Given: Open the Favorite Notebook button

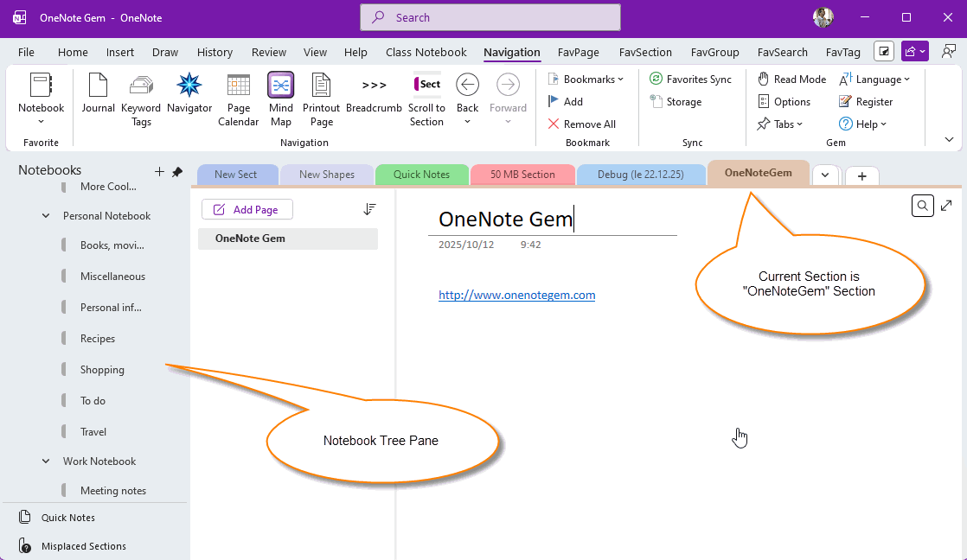Looking at the screenshot, I should 42,99.
